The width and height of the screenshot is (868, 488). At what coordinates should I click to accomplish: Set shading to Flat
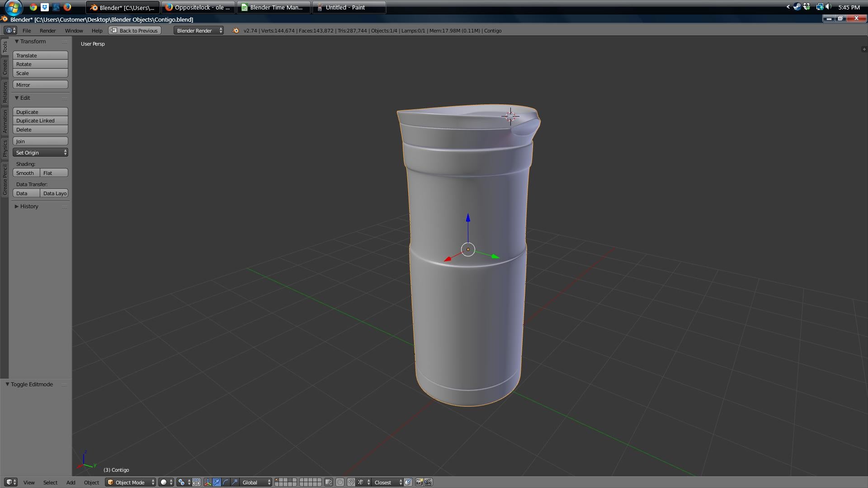tap(54, 173)
